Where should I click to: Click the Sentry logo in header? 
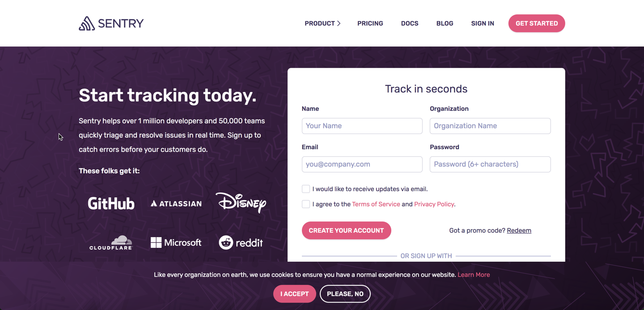pos(111,23)
